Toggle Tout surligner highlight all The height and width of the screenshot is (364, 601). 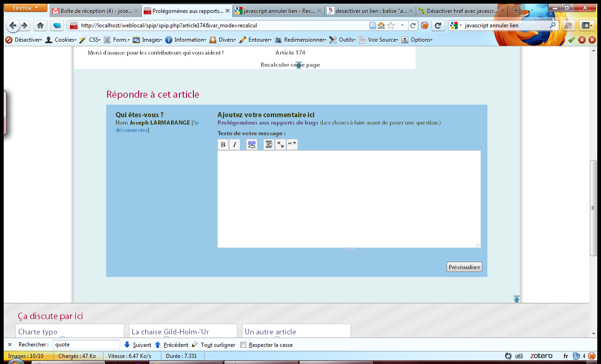[213, 345]
